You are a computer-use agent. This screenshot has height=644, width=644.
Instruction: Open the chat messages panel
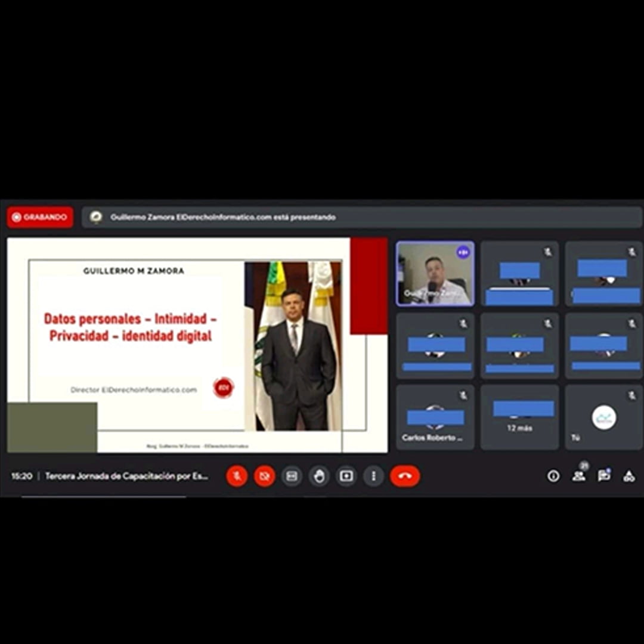604,476
